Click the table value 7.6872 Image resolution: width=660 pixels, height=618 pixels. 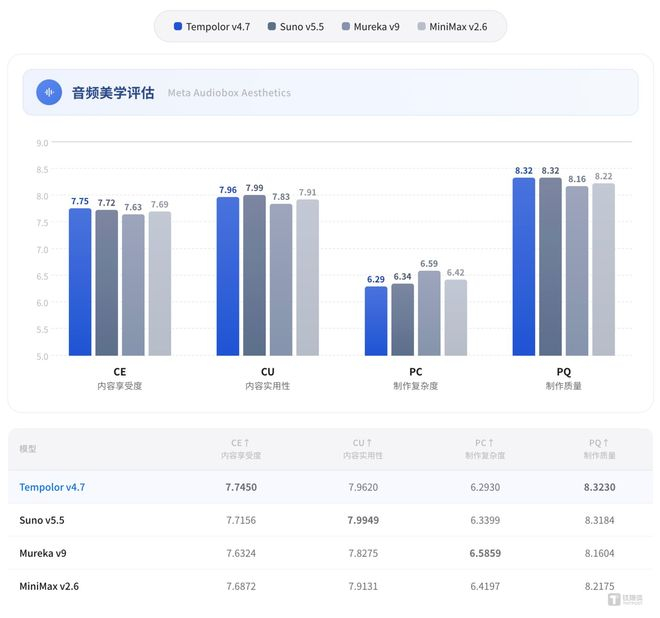pos(241,586)
